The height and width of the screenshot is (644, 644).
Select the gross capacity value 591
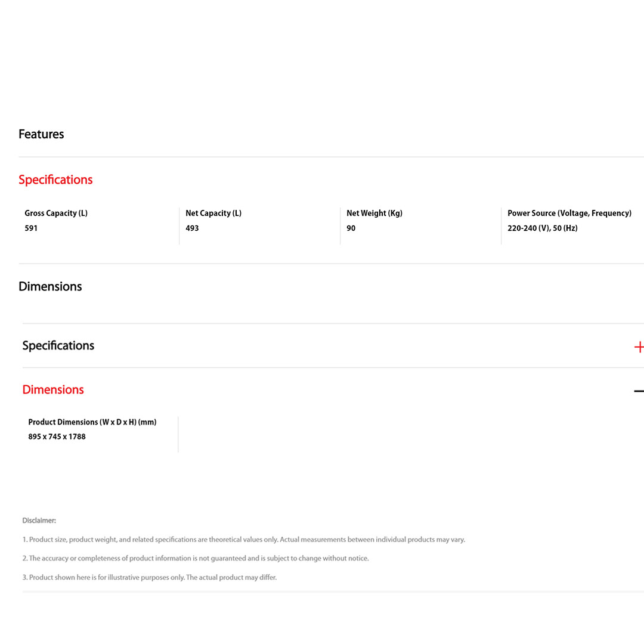click(31, 228)
